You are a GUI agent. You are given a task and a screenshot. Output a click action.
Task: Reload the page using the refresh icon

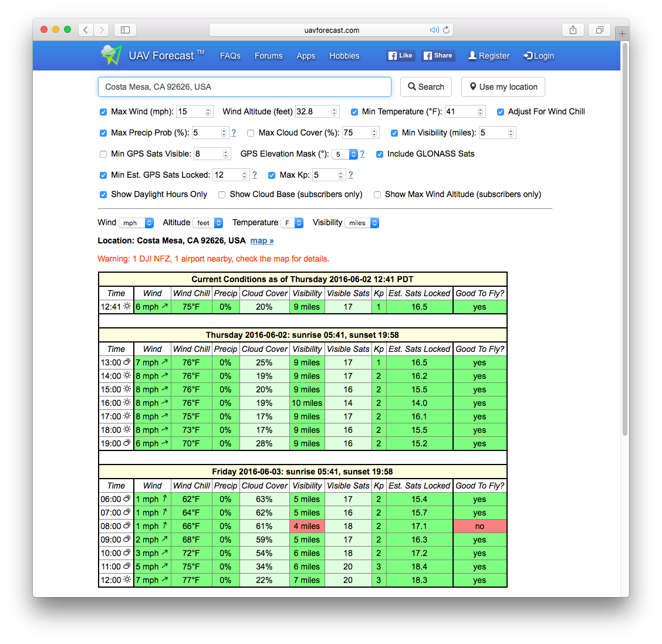point(447,30)
